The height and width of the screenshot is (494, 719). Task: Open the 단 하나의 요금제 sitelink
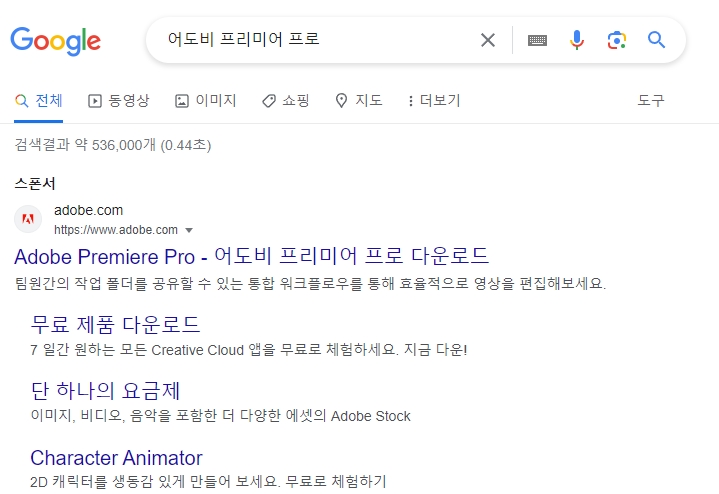105,390
